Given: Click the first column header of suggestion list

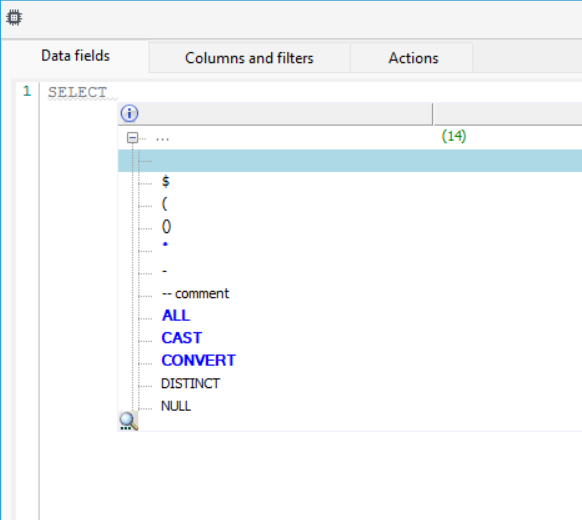Looking at the screenshot, I should click(x=275, y=114).
